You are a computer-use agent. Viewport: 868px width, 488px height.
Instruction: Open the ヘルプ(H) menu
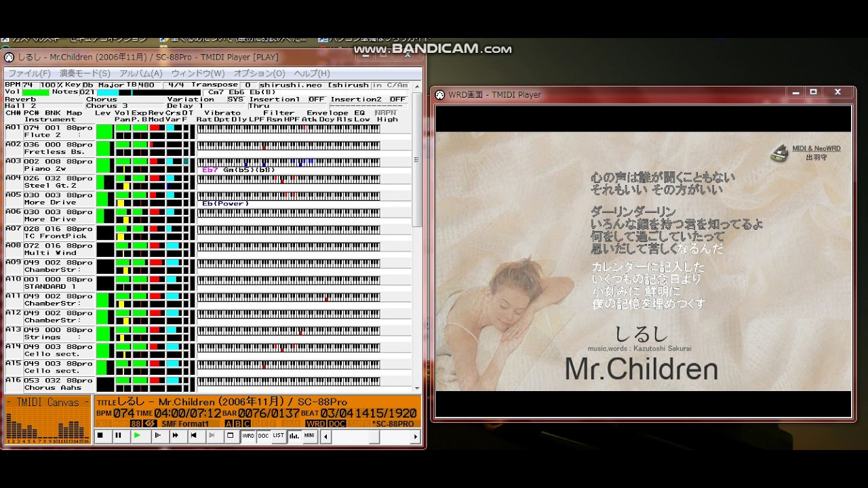click(x=312, y=73)
